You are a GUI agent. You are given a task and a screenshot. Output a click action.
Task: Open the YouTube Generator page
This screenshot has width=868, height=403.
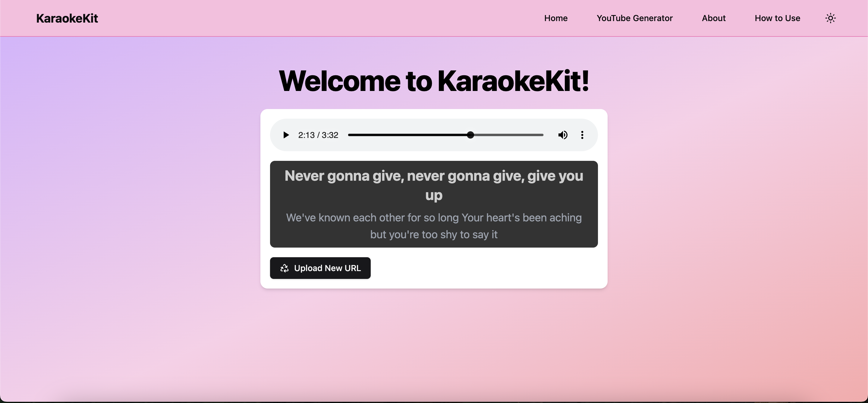pyautogui.click(x=634, y=18)
